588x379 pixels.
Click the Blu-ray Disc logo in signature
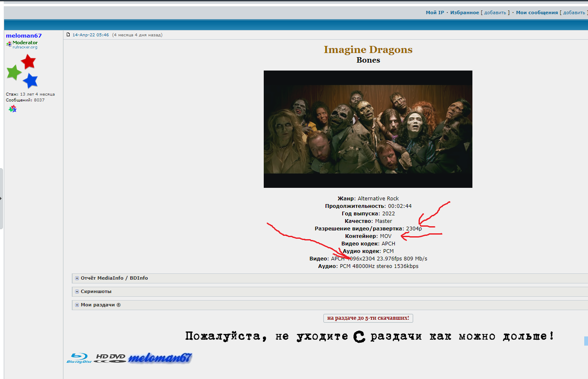[x=79, y=358]
